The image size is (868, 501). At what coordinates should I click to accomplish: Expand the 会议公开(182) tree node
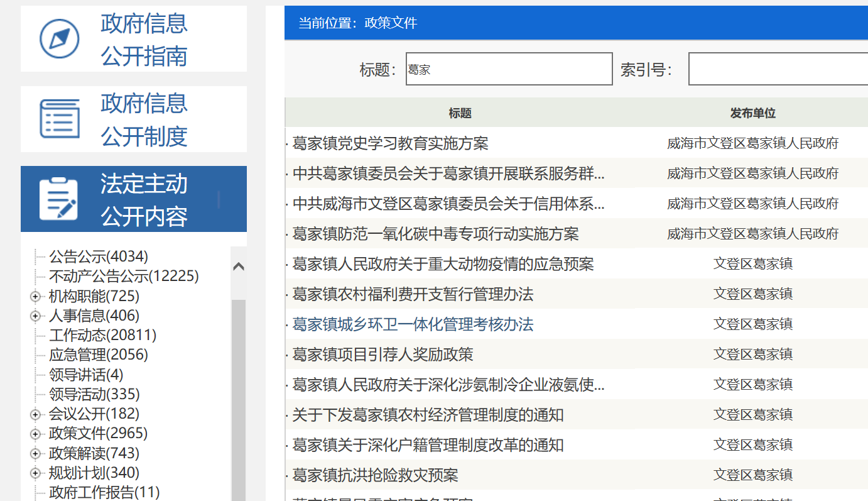[x=35, y=414]
